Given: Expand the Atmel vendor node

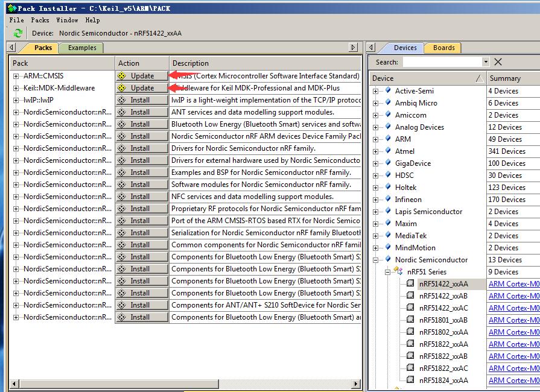Looking at the screenshot, I should [375, 151].
